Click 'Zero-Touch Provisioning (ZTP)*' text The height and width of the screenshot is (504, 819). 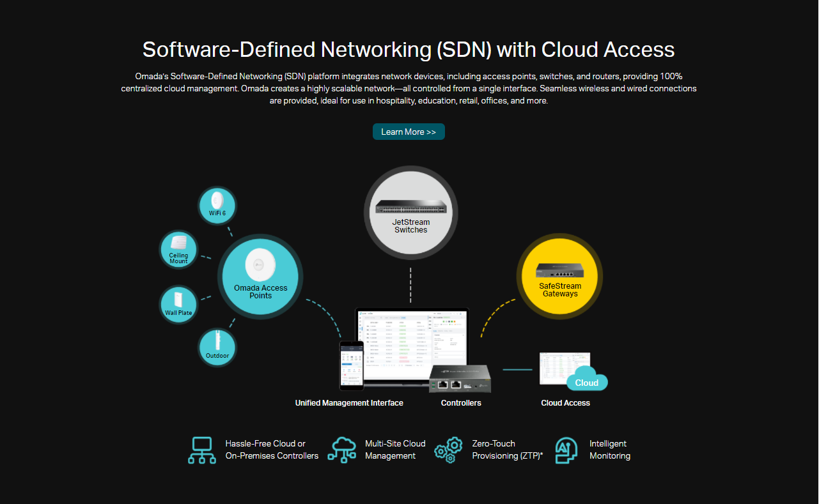point(508,450)
